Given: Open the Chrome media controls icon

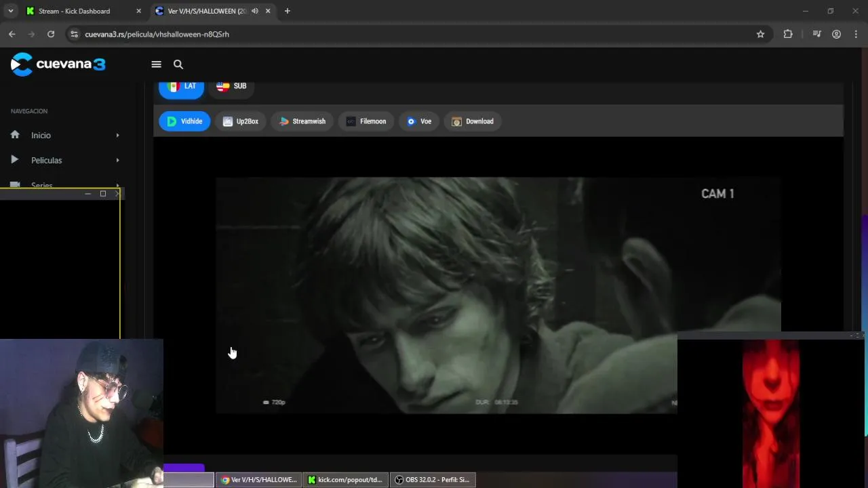Looking at the screenshot, I should (817, 34).
